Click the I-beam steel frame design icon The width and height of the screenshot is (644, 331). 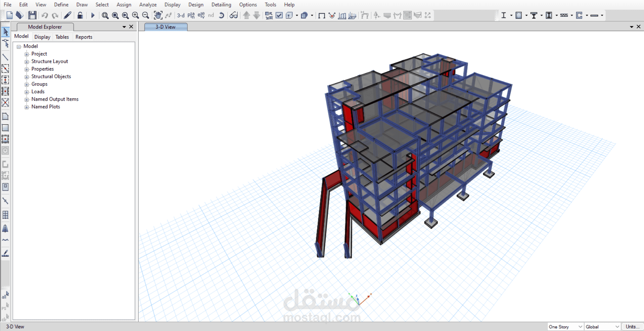coord(503,15)
